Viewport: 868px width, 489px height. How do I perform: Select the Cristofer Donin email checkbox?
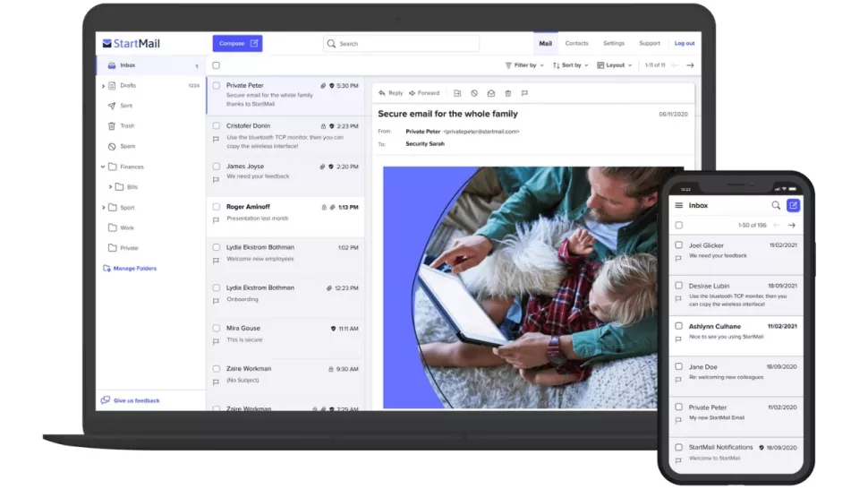[216, 126]
